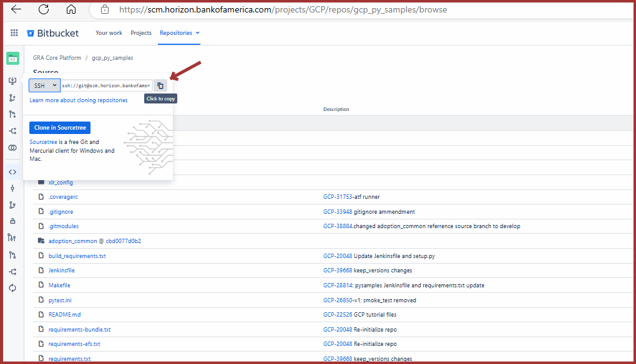The width and height of the screenshot is (636, 364).
Task: Click the circular sync arrows sidebar icon
Action: (12, 289)
